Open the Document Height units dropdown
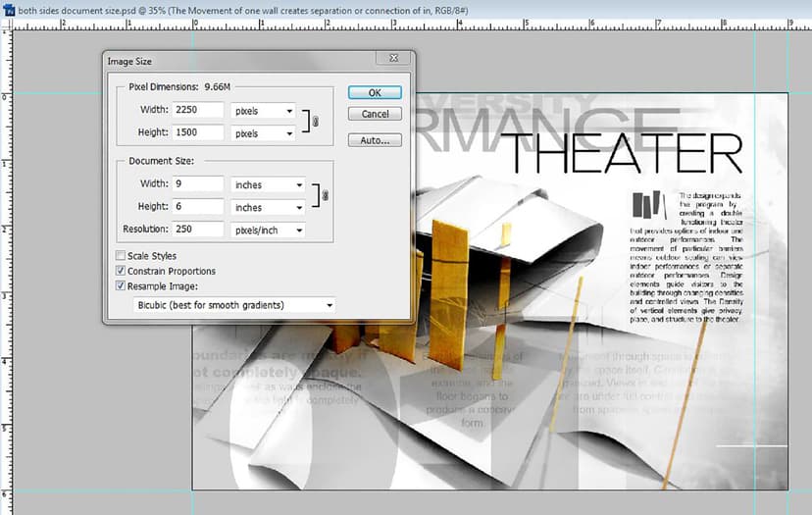Image resolution: width=812 pixels, height=515 pixels. 267,207
